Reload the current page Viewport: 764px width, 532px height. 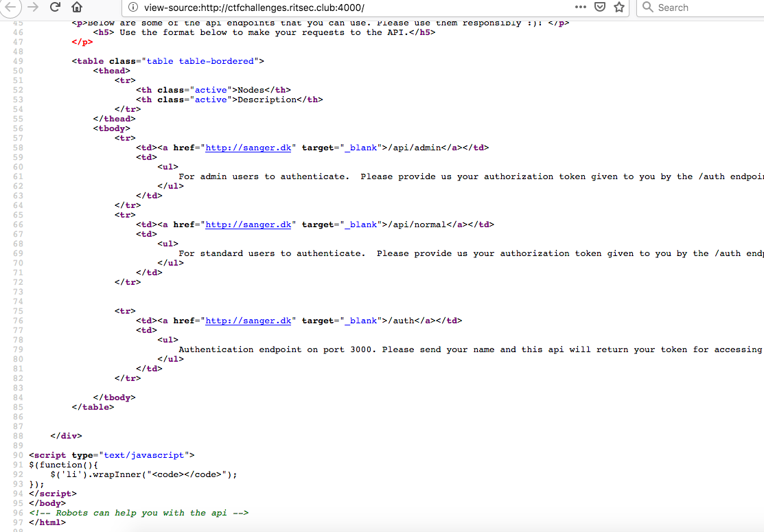pyautogui.click(x=55, y=7)
